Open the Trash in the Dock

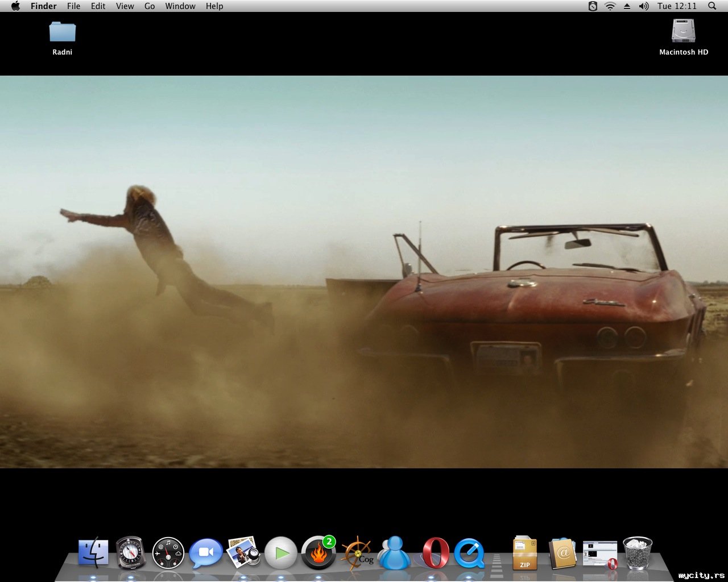click(x=638, y=553)
